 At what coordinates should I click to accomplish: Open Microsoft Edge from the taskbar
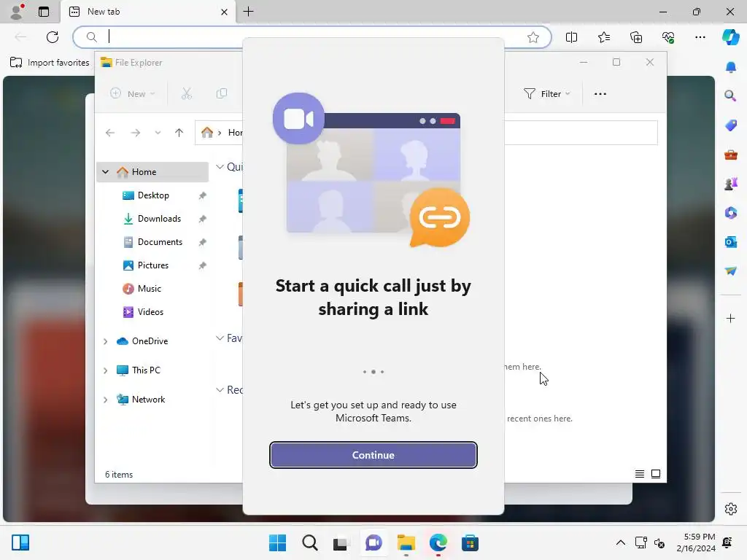438,542
